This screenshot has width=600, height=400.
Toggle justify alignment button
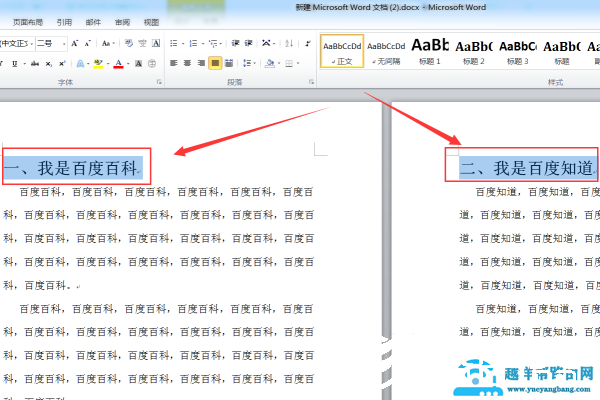click(x=215, y=63)
